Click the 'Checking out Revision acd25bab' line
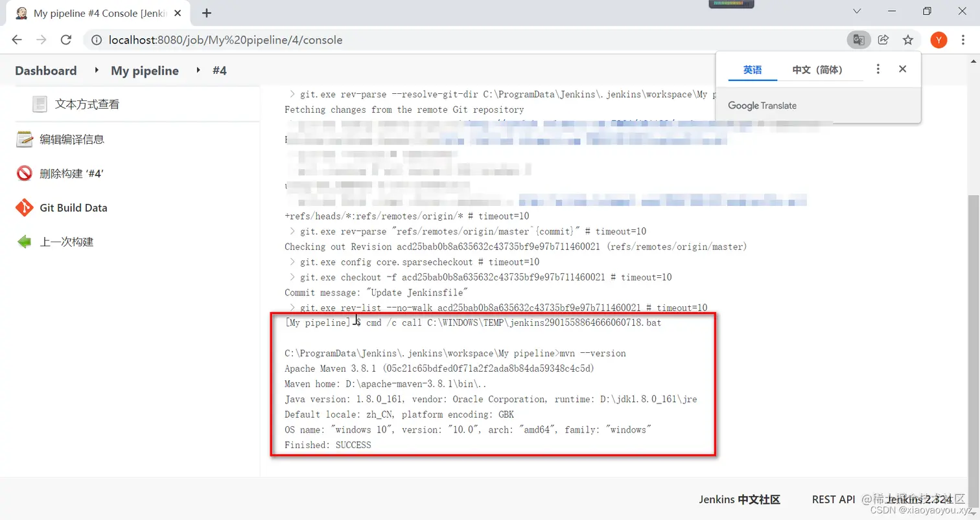The width and height of the screenshot is (980, 520). point(516,247)
